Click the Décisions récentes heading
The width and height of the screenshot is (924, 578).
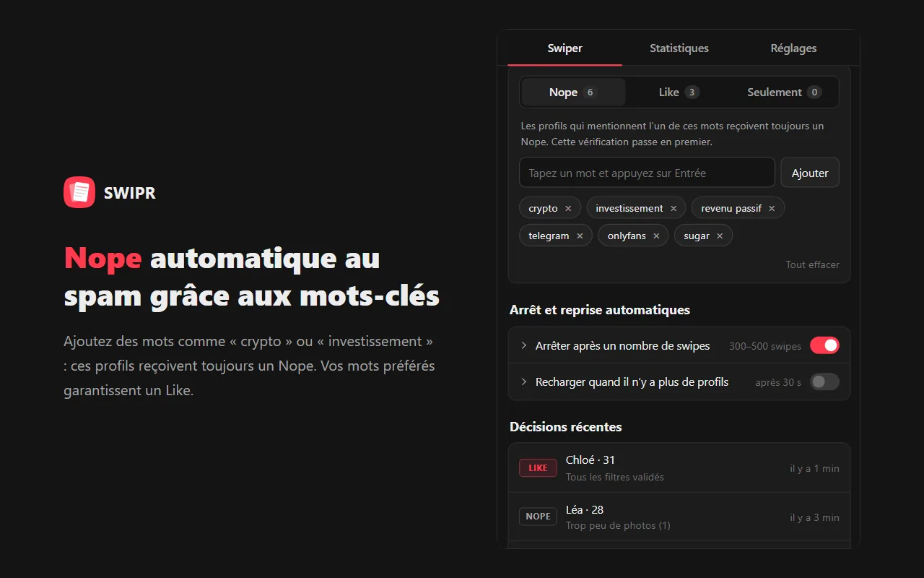(x=565, y=426)
